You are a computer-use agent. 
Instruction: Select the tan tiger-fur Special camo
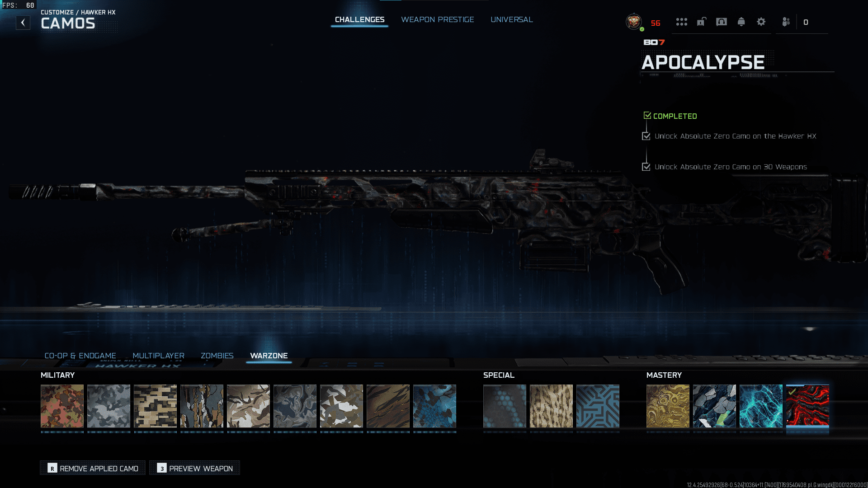coord(552,406)
